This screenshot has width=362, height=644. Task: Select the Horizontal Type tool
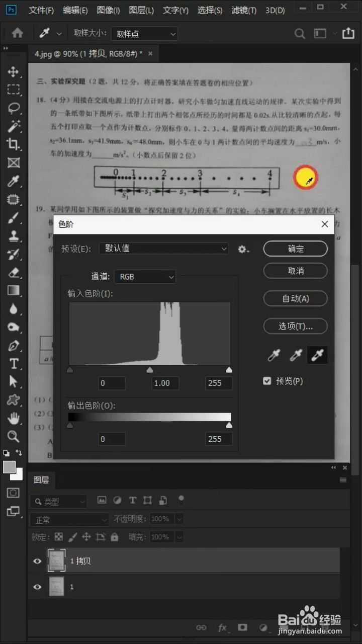(x=13, y=363)
